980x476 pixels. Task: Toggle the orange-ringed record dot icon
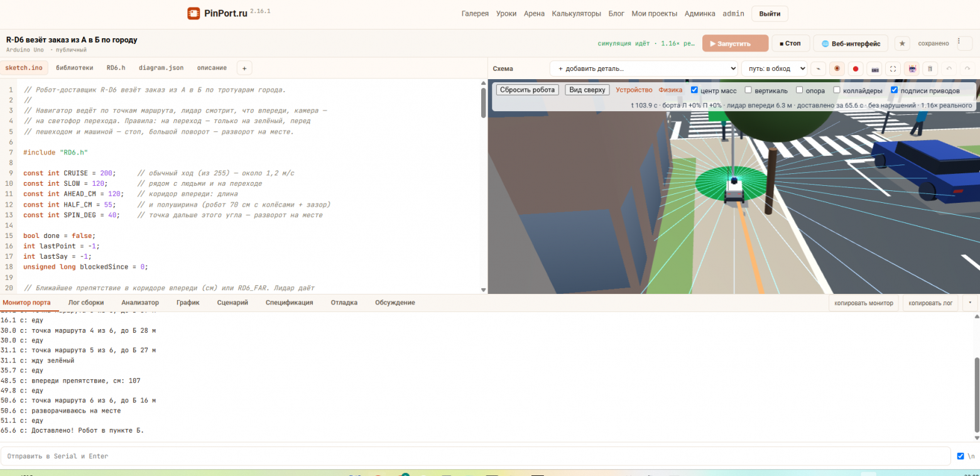[836, 68]
